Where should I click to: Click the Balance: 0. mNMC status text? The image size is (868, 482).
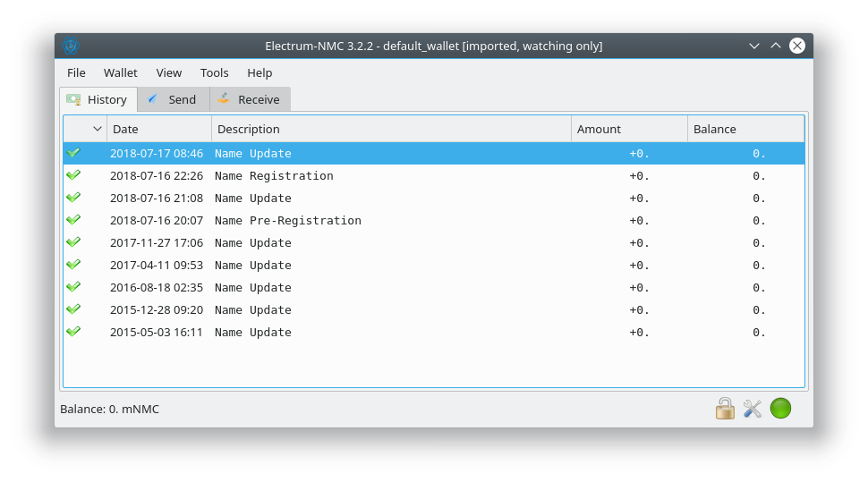109,409
